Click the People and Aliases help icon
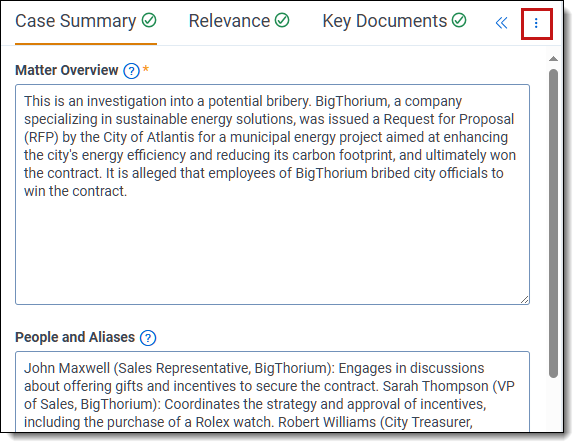The height and width of the screenshot is (445, 576). click(x=148, y=338)
